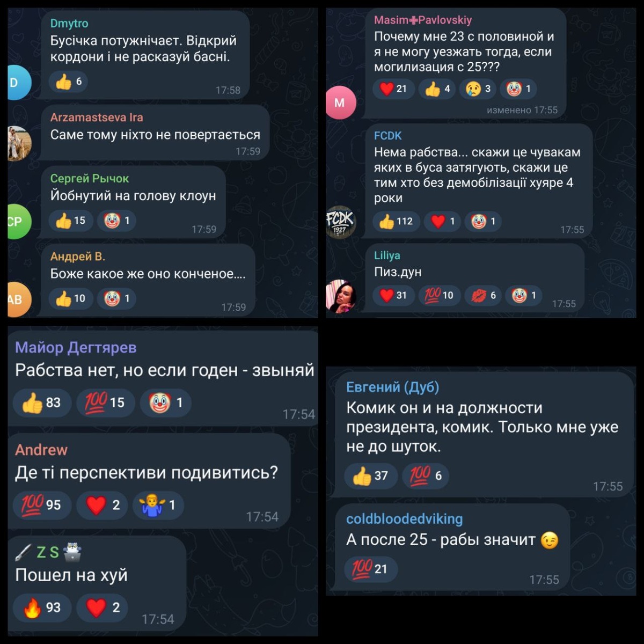Tap thumbs-up with 6 on Dmytro's message
644x644 pixels.
click(68, 82)
